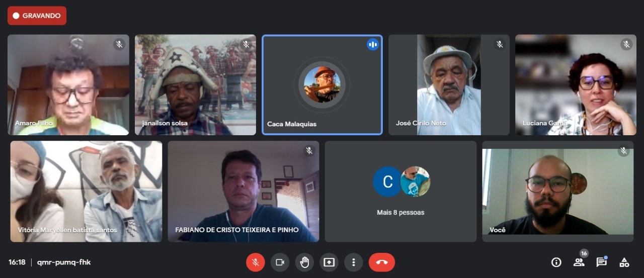Start presenting your screen
This screenshot has width=644, height=278.
tap(329, 262)
